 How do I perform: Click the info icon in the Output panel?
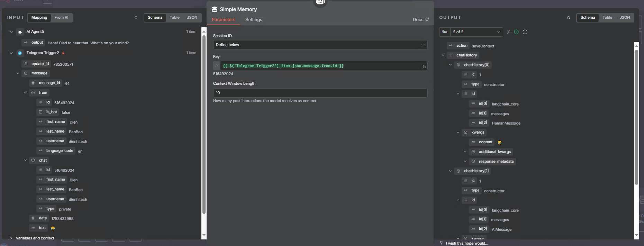click(525, 32)
